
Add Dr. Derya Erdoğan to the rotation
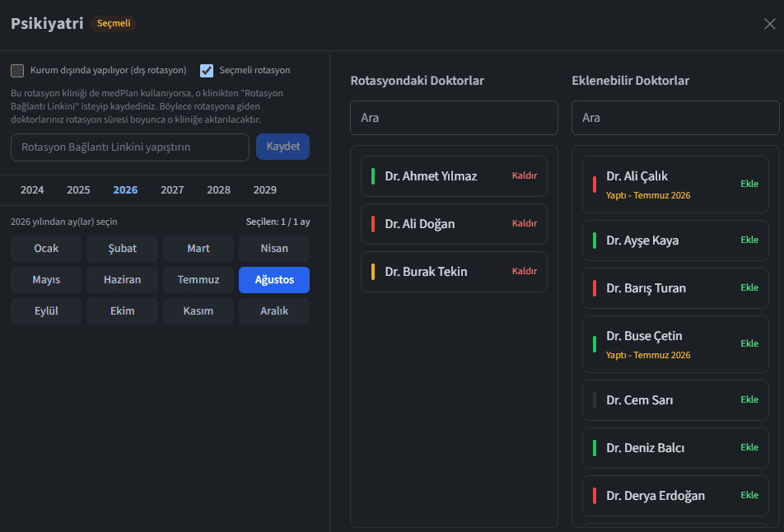click(x=749, y=495)
